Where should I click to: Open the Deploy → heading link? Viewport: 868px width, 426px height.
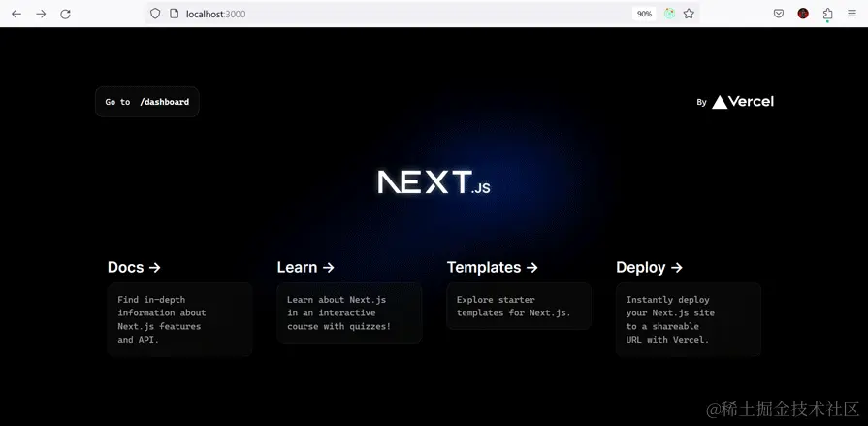tap(650, 267)
